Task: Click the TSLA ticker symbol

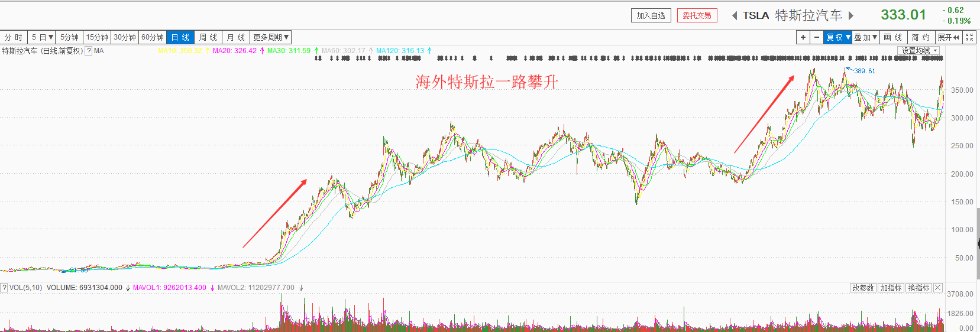Action: pos(756,16)
